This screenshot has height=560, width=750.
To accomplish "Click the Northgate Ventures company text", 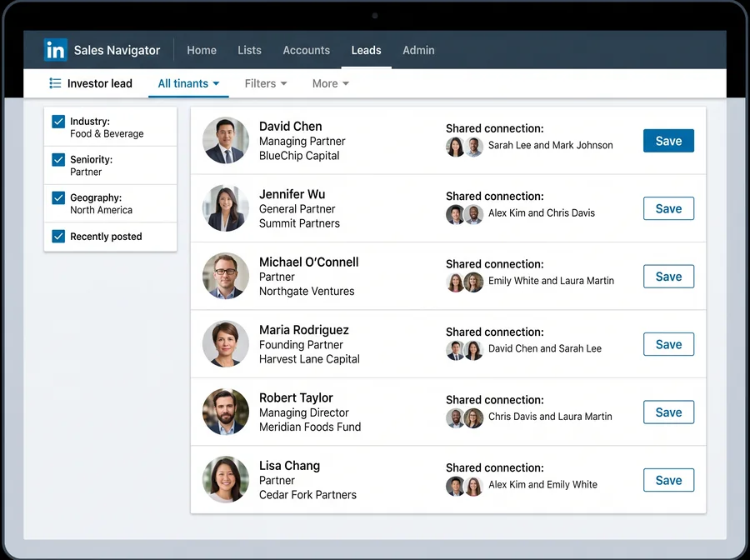I will pyautogui.click(x=307, y=291).
